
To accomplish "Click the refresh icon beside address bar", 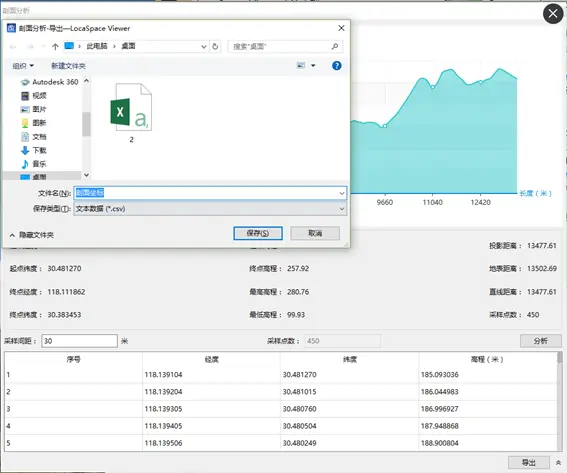I will (215, 46).
